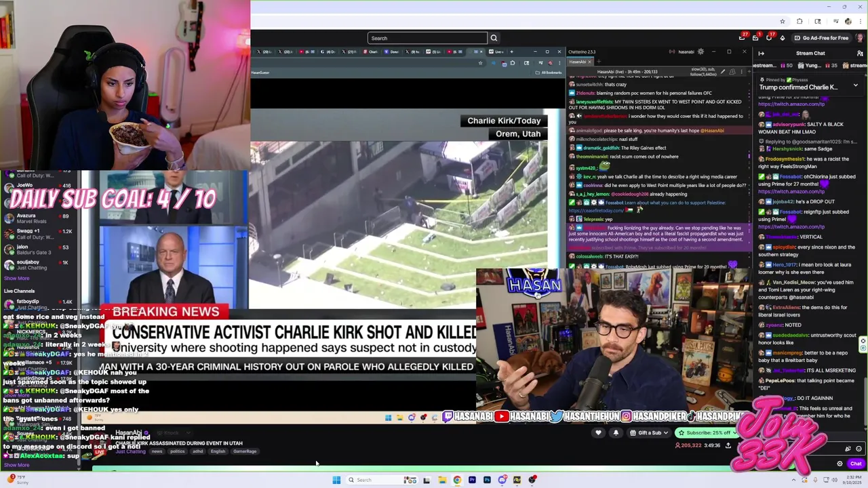Viewport: 868px width, 488px height.
Task: Open the Chatterino viewer list icon
Action: tap(732, 71)
